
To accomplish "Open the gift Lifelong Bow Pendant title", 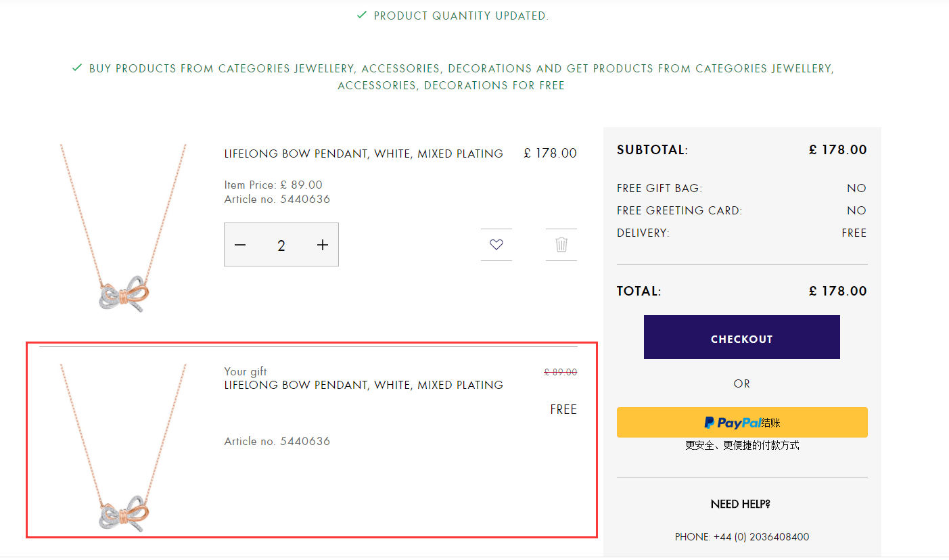I will pyautogui.click(x=364, y=385).
